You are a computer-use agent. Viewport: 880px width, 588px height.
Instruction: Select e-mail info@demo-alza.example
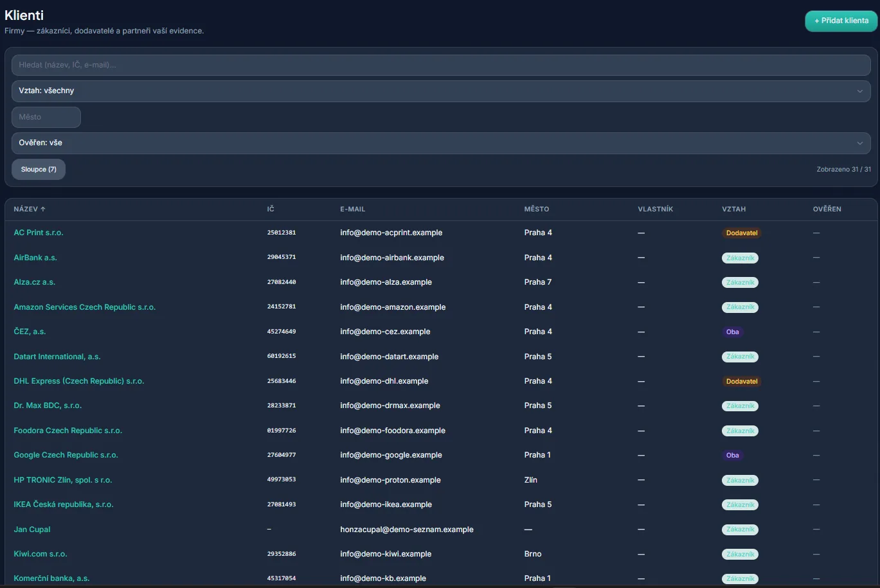pos(386,282)
